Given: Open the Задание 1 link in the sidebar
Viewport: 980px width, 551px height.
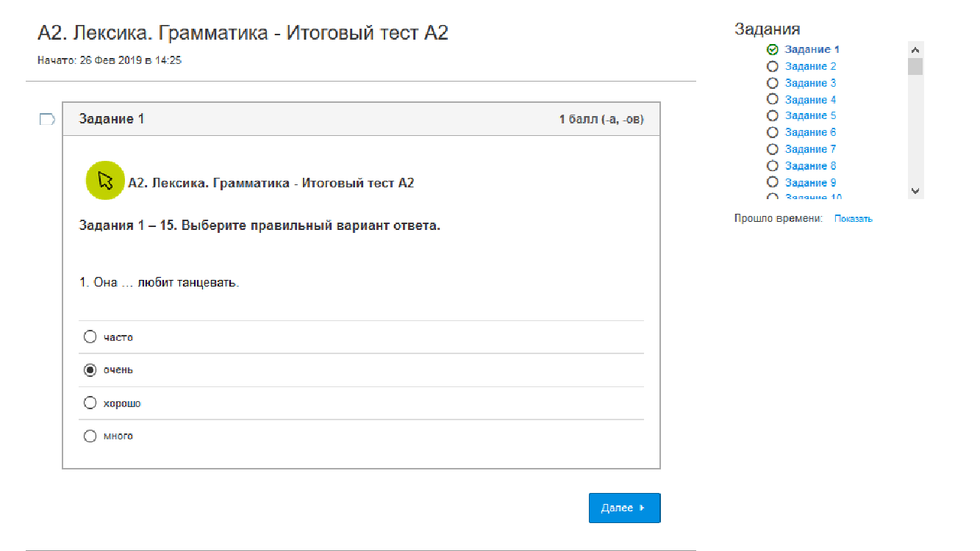Looking at the screenshot, I should coord(812,50).
